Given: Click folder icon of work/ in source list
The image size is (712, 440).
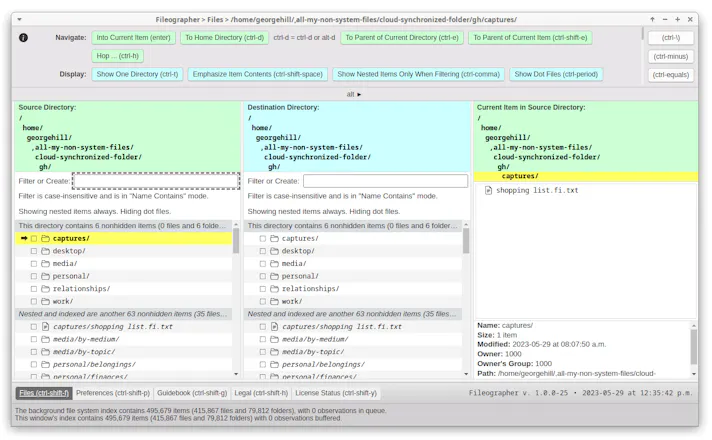Looking at the screenshot, I should pyautogui.click(x=45, y=302).
